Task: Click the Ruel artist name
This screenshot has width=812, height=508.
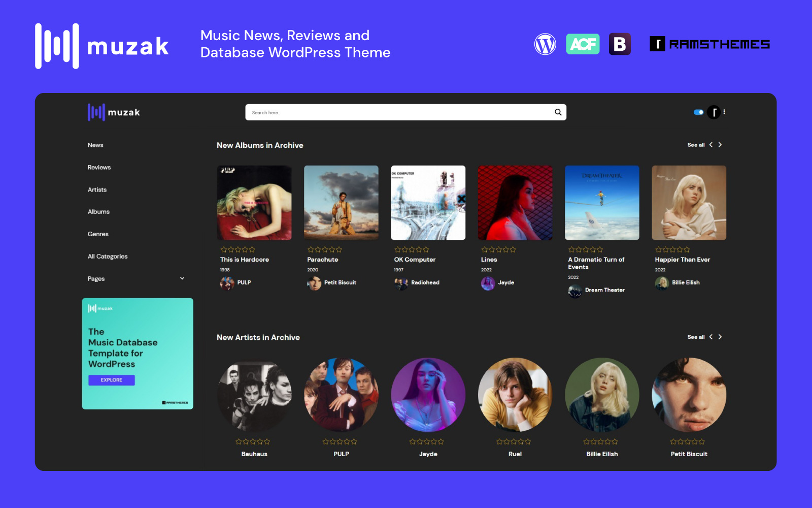Action: click(x=515, y=454)
